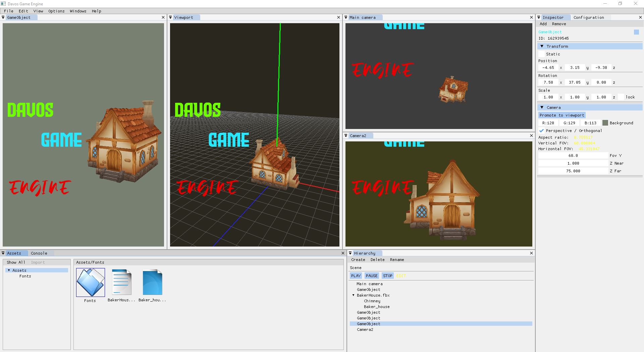Close the Camera2 panel

point(531,136)
